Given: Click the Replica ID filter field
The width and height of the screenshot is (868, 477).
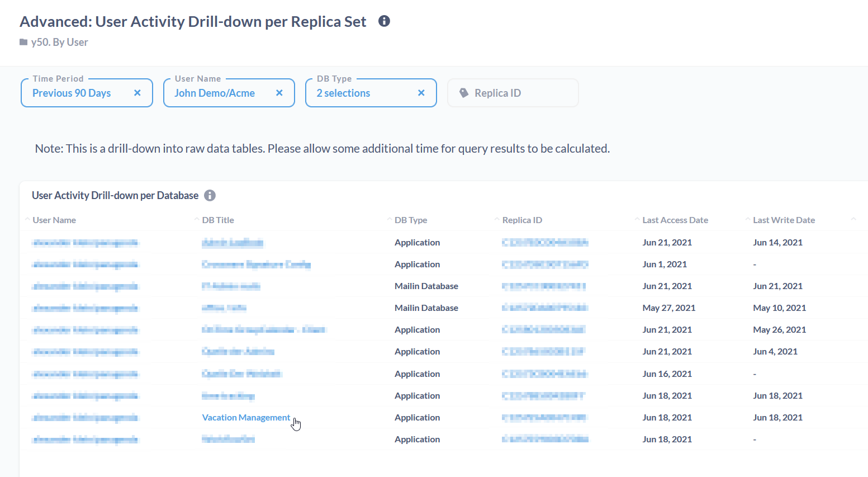Looking at the screenshot, I should pos(513,93).
